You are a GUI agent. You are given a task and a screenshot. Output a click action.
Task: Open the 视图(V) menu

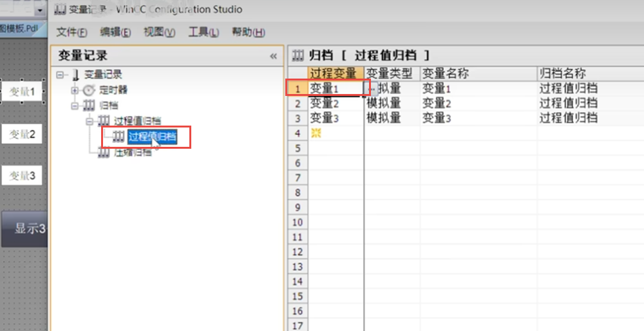(159, 32)
